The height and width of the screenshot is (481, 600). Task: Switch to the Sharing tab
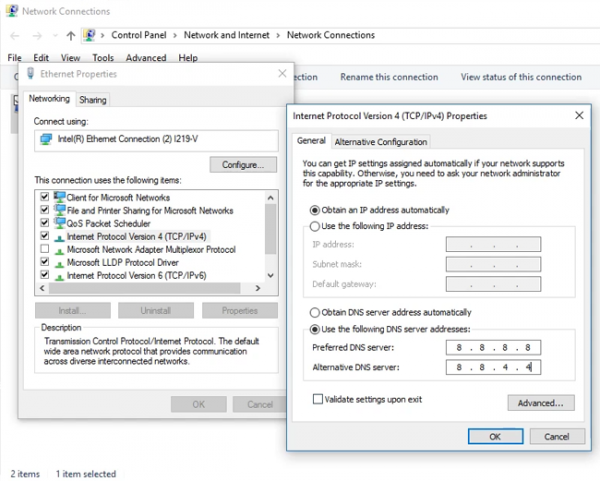pos(93,100)
